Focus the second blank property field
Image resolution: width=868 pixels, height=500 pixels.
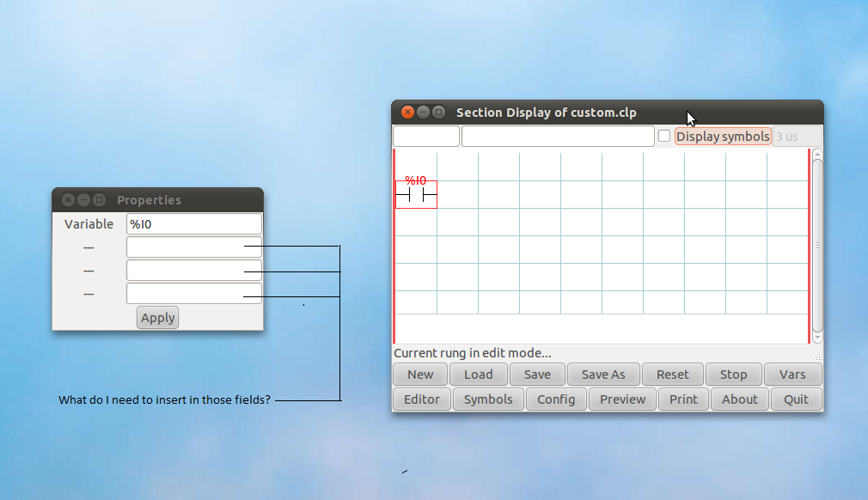tap(193, 271)
